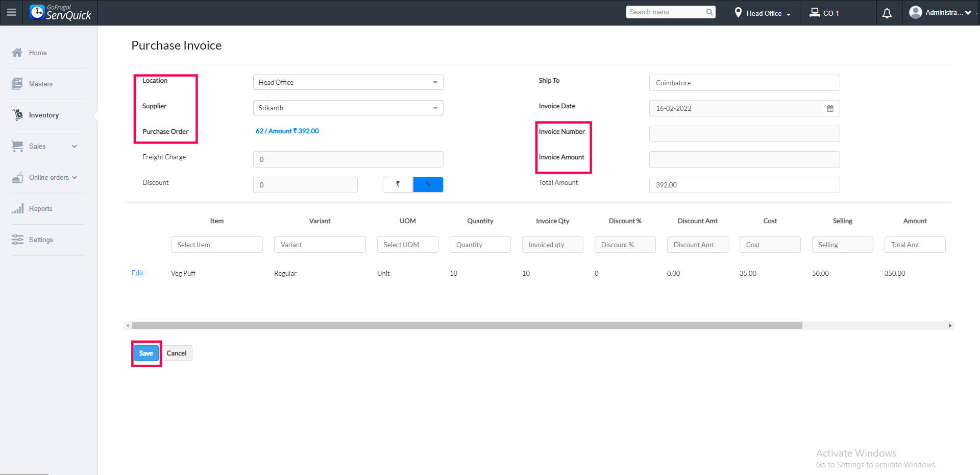Go to Home in the sidebar
This screenshot has width=980, height=475.
point(38,53)
